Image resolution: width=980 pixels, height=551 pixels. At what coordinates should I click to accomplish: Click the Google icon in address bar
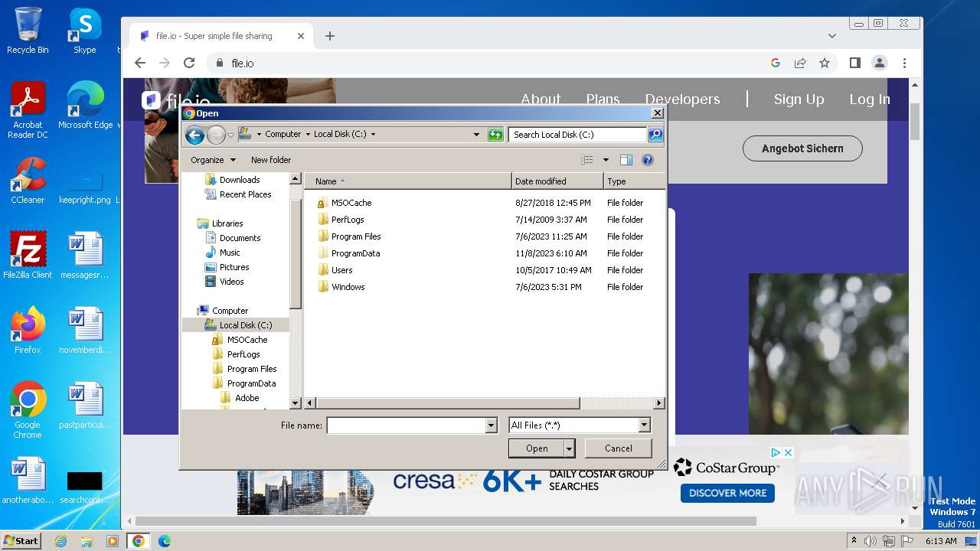click(x=776, y=63)
